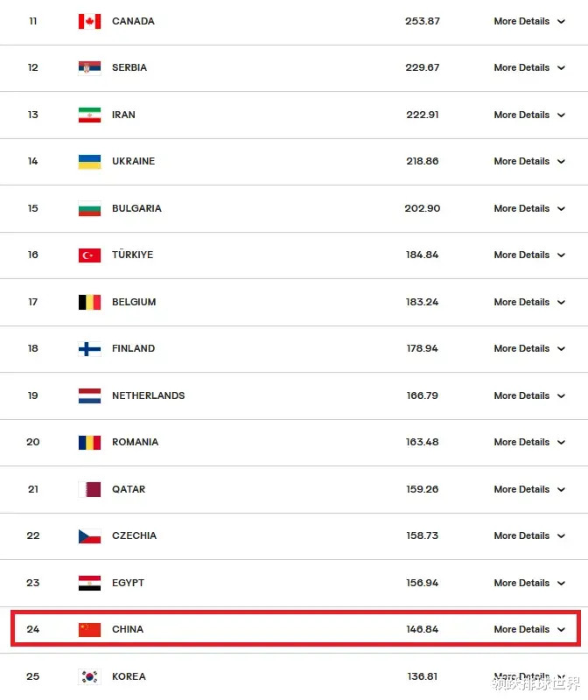The height and width of the screenshot is (700, 588).
Task: Expand More Details chevron for Egypt
Action: (561, 583)
